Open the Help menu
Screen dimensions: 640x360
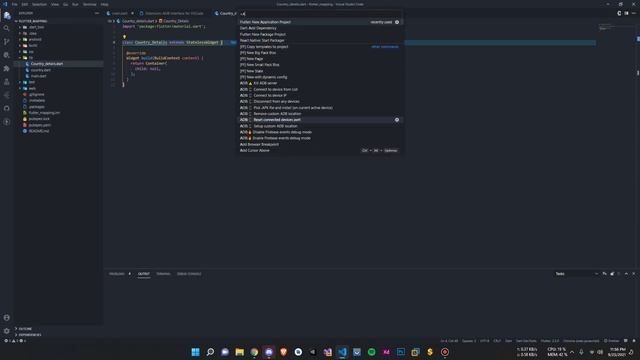coord(104,4)
